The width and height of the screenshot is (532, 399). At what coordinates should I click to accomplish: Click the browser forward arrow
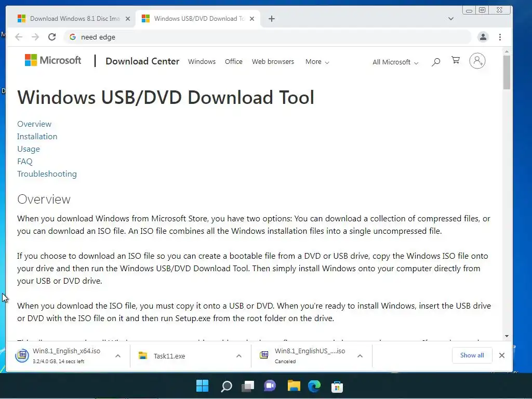pos(35,37)
